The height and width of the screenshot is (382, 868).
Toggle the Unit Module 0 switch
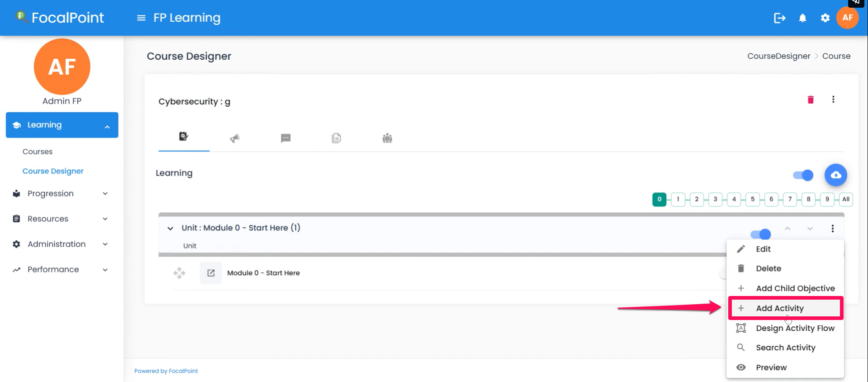click(x=760, y=234)
